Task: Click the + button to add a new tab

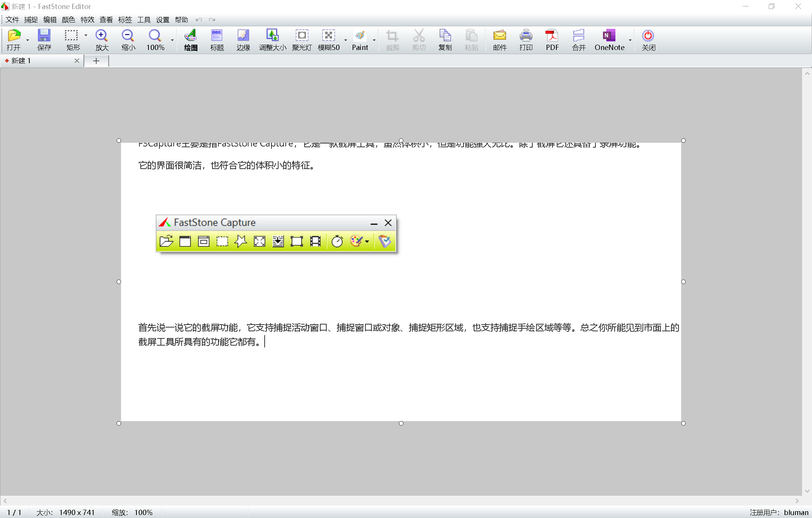Action: click(x=96, y=60)
